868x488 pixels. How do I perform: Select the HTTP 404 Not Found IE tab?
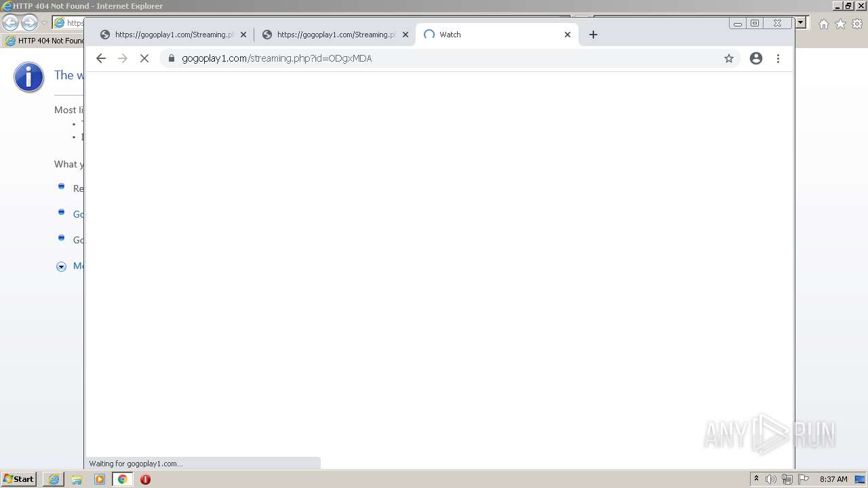[x=44, y=41]
